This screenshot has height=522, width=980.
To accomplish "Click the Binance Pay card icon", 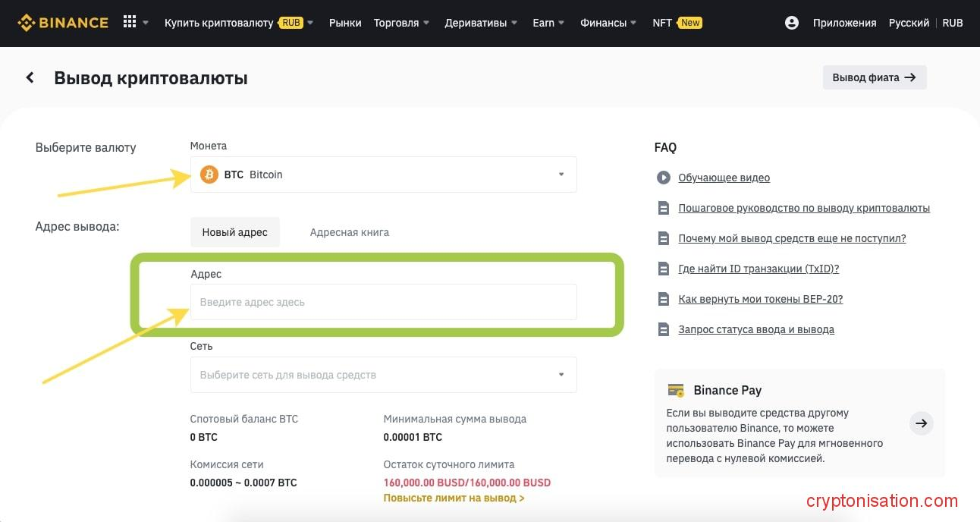I will click(x=675, y=390).
